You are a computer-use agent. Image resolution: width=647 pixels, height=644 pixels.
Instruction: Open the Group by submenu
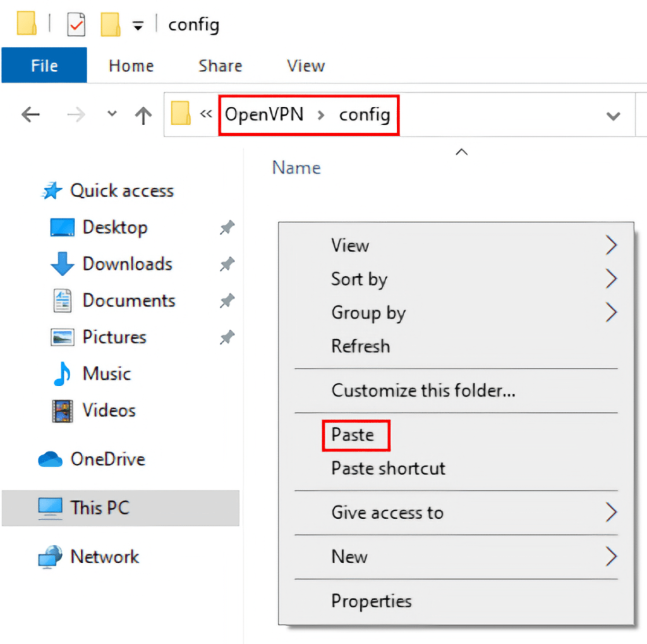(456, 312)
